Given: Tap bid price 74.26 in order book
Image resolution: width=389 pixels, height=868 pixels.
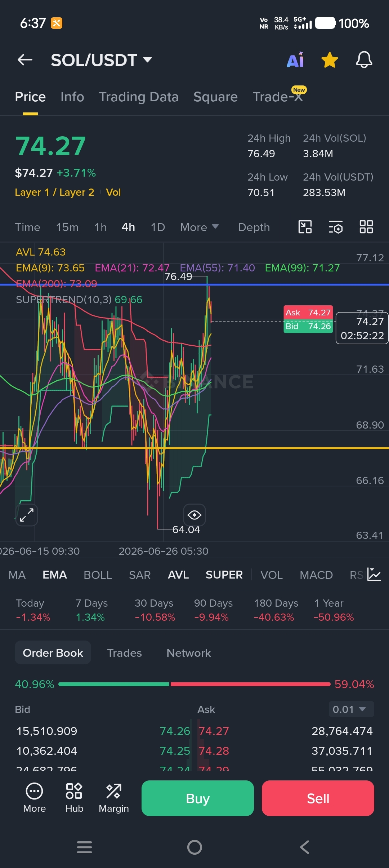Looking at the screenshot, I should point(175,731).
